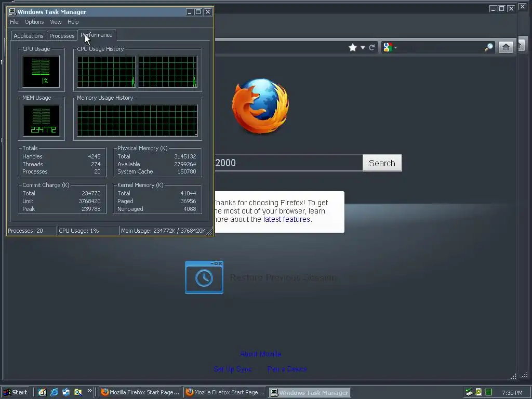Viewport: 532px width, 399px height.
Task: Click the tray icon with magnifying glass
Action: [478, 392]
